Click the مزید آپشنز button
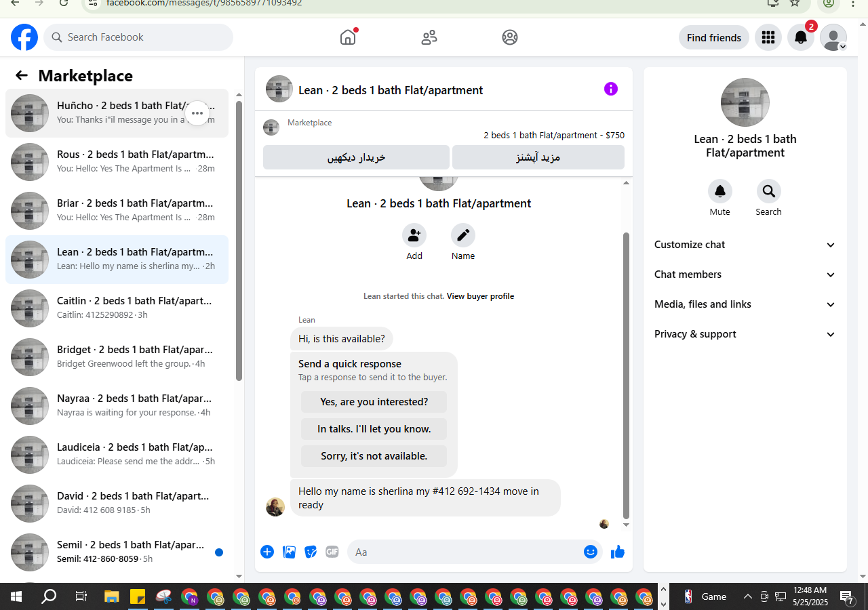868x610 pixels. click(x=538, y=157)
